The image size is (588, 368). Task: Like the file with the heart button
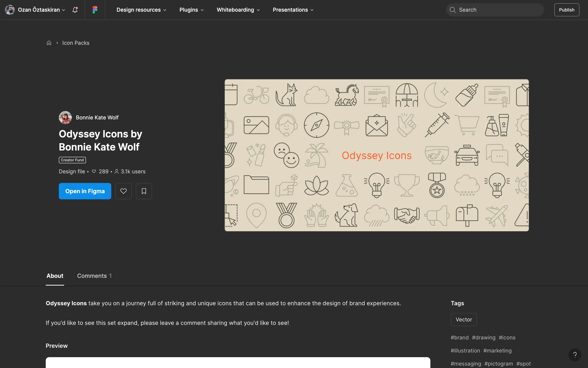[124, 191]
